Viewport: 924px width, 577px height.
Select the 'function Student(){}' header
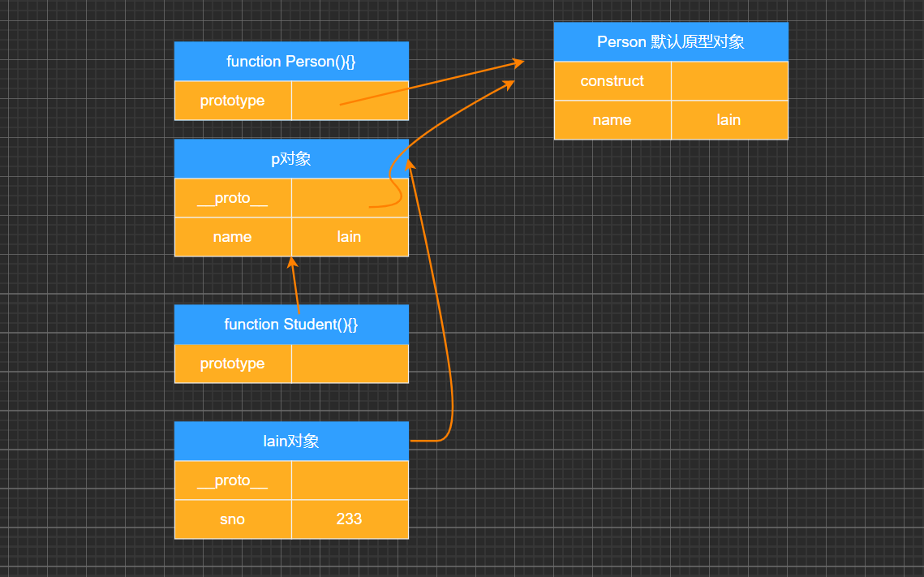click(290, 324)
